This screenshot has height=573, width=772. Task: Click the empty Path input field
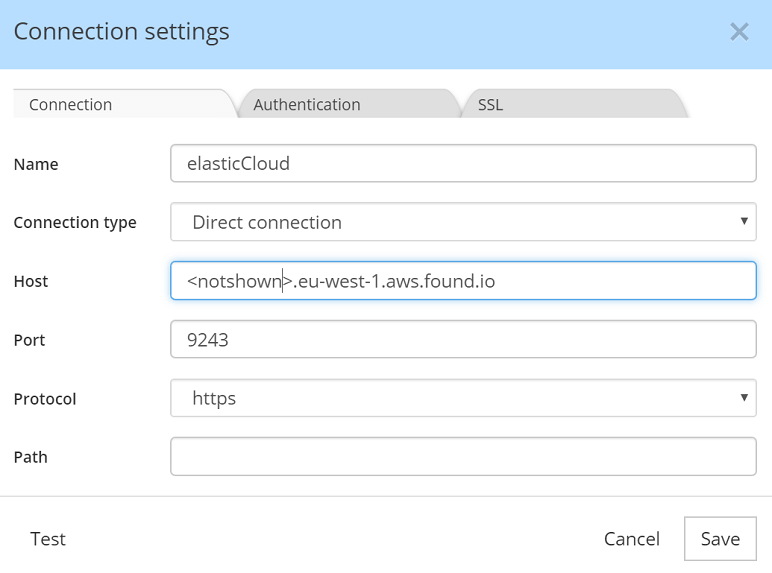463,457
